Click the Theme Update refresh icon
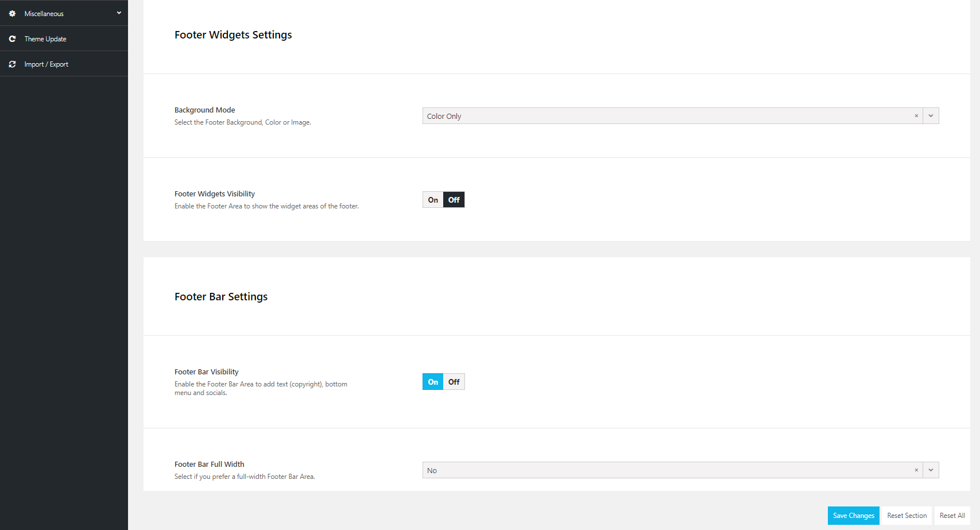This screenshot has width=980, height=530. pos(12,38)
